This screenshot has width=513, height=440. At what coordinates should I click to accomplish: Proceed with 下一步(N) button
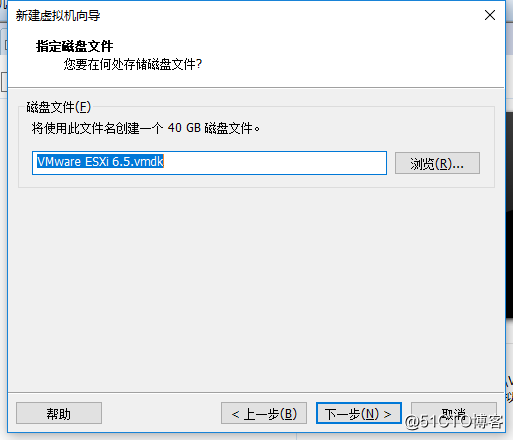pos(359,413)
